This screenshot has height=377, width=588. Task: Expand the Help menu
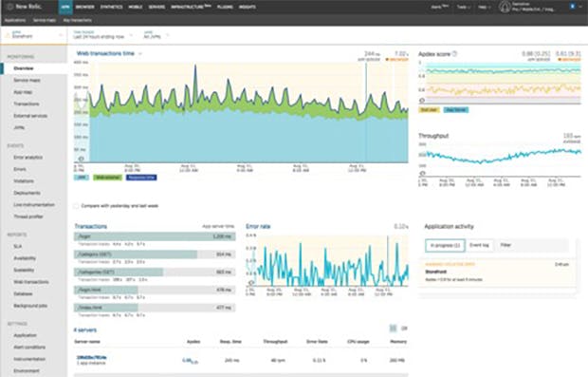coord(484,7)
